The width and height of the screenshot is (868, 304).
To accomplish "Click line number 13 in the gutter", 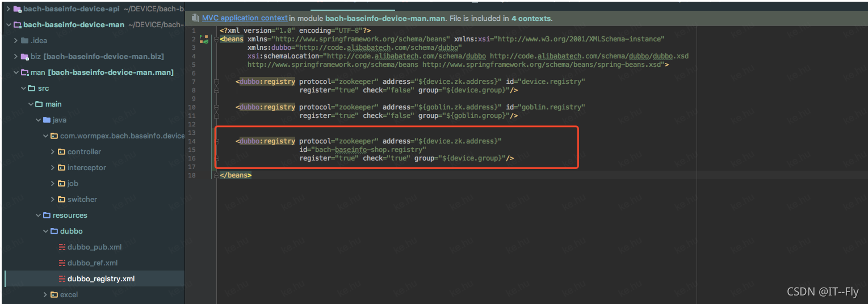I will click(x=192, y=133).
